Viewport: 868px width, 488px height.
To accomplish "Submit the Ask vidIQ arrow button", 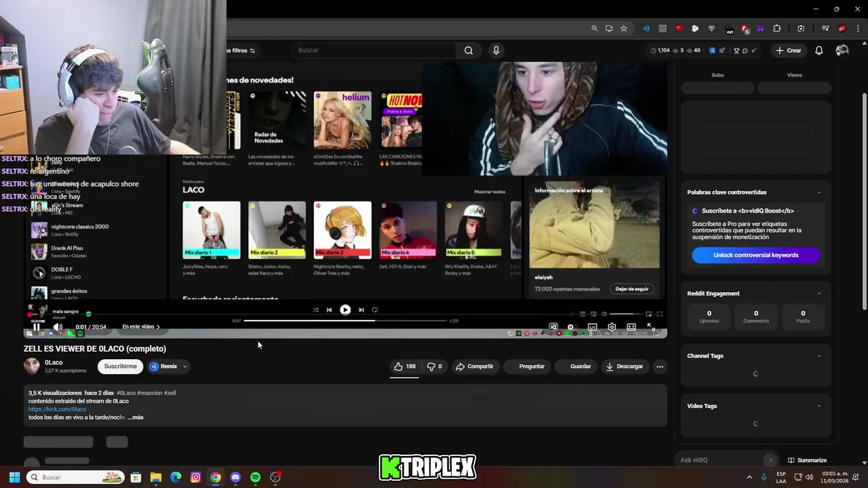I will tap(770, 460).
